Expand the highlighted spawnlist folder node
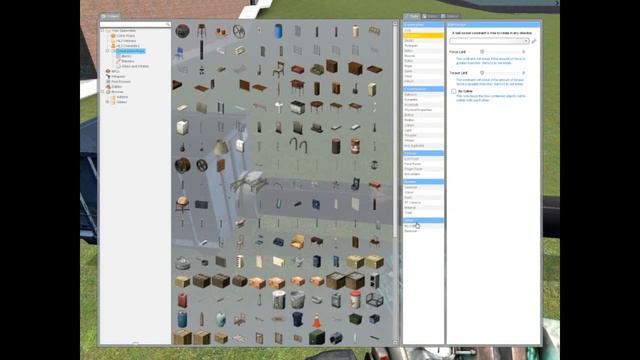Image resolution: width=640 pixels, height=360 pixels. [108, 51]
